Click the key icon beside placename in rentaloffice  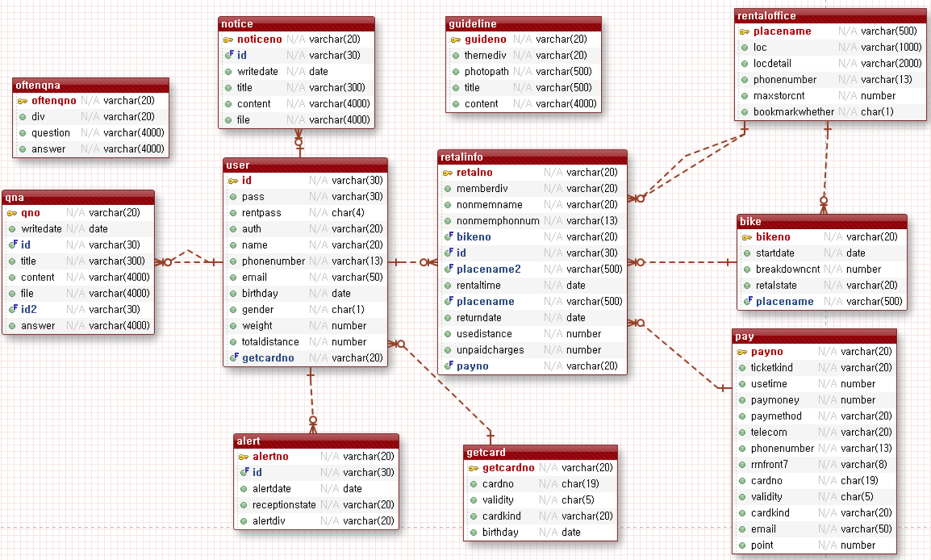click(744, 32)
